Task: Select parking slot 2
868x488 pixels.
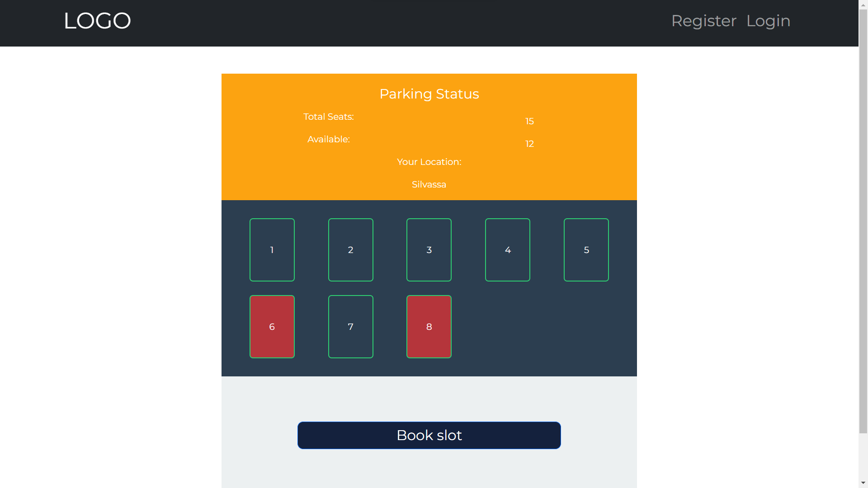Action: click(x=350, y=250)
